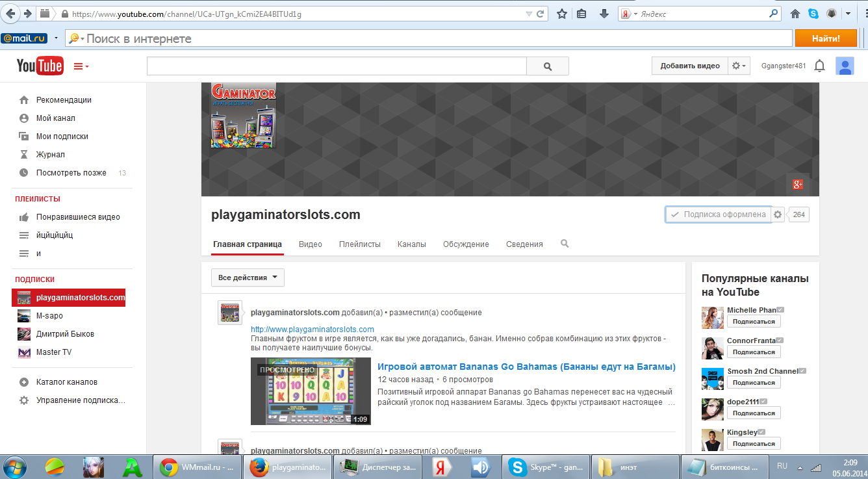Click the user account avatar icon

click(845, 66)
